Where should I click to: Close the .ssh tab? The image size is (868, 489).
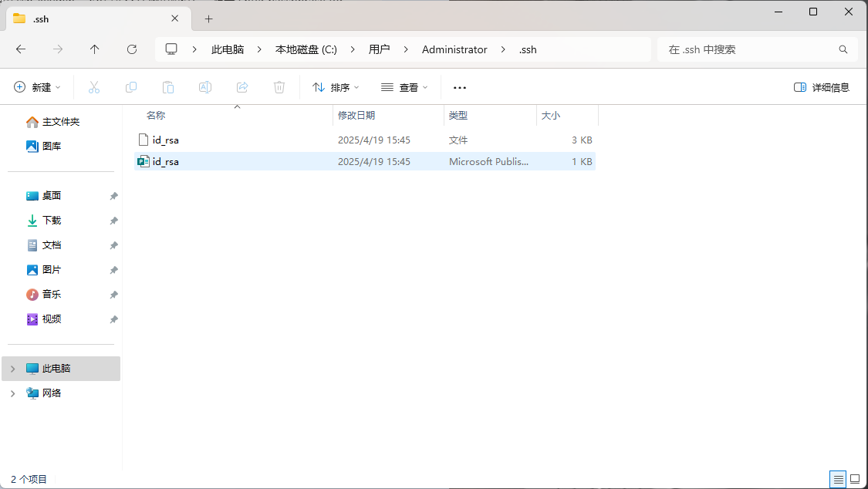tap(175, 19)
